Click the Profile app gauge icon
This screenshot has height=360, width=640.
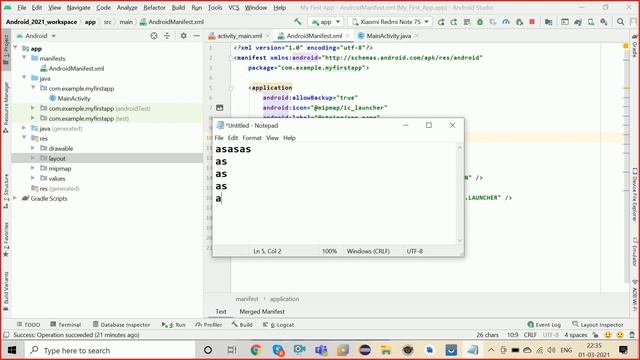pos(506,22)
